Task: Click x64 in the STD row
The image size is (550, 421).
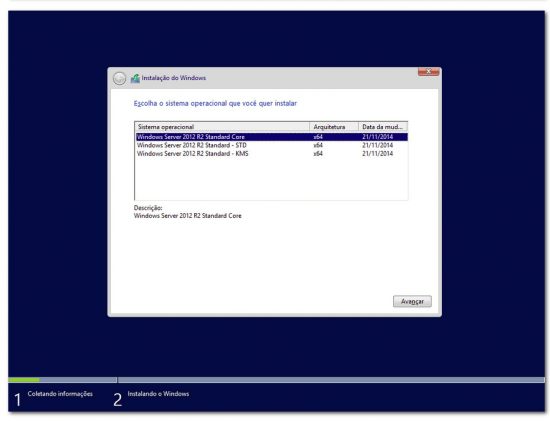Action: pyautogui.click(x=318, y=145)
